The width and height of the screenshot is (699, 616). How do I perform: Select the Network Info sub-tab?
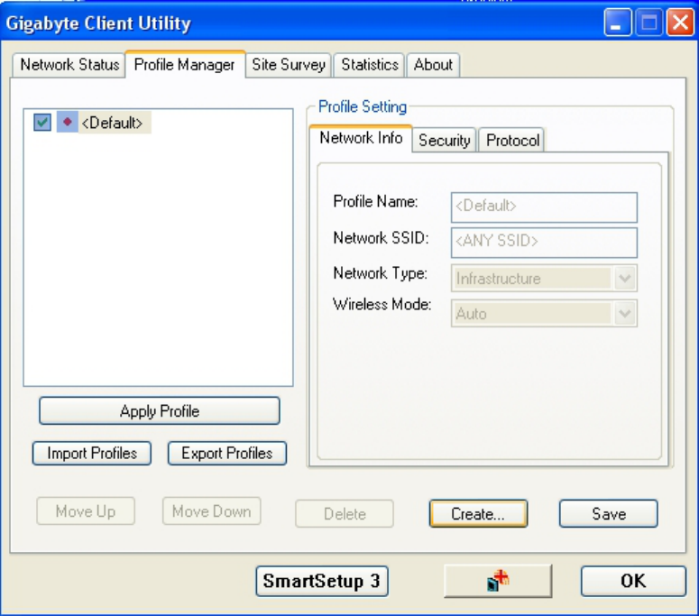tap(361, 139)
